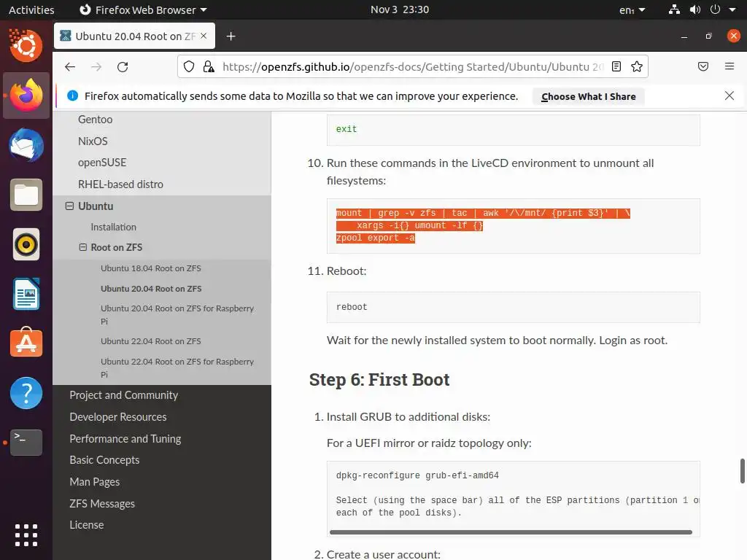
Task: Click the reboot code block
Action: [x=514, y=307]
